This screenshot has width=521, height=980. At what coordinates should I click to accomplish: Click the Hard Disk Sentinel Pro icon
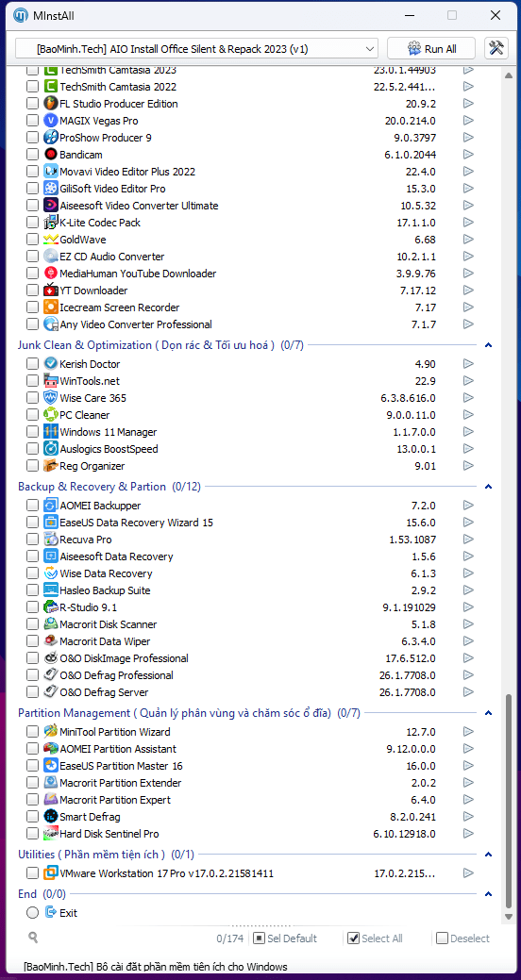tap(51, 834)
